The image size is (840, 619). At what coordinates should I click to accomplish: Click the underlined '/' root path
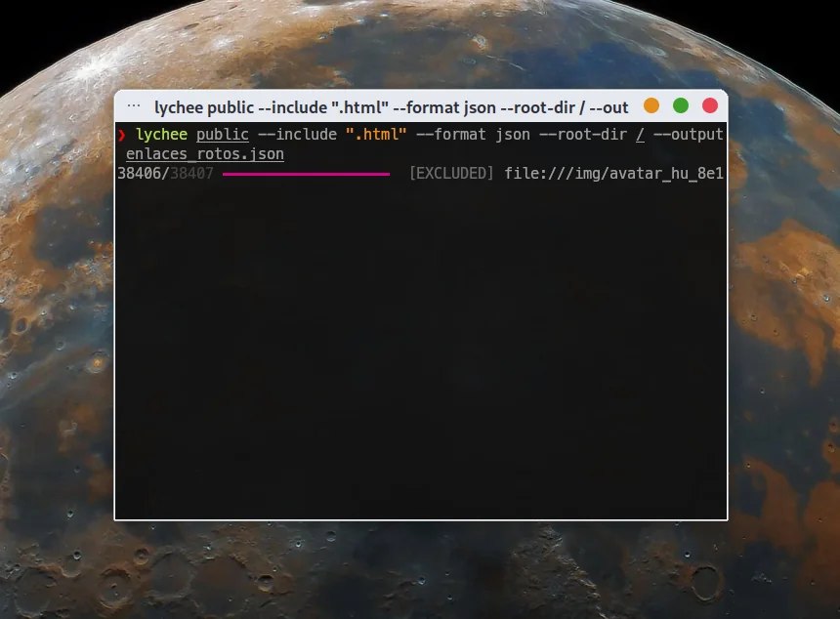pyautogui.click(x=640, y=135)
